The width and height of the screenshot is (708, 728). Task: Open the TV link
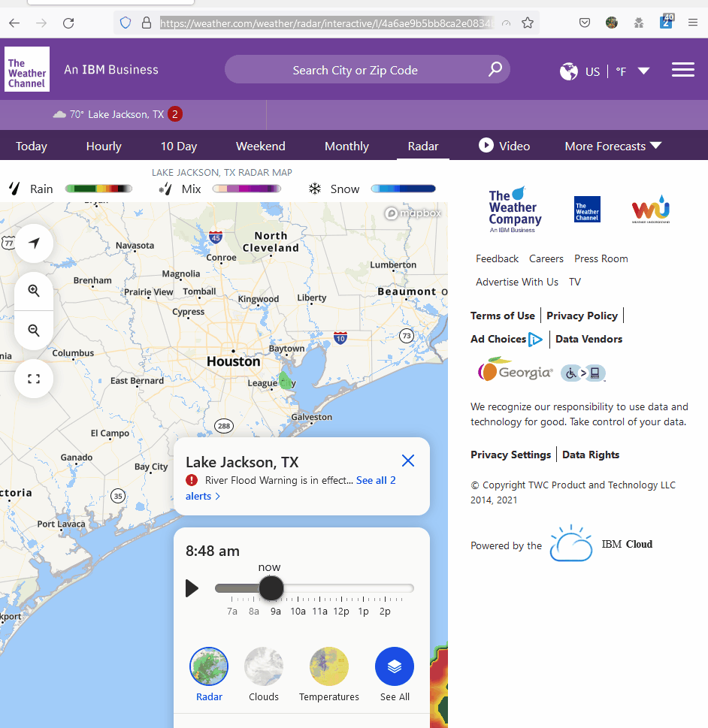click(x=575, y=282)
